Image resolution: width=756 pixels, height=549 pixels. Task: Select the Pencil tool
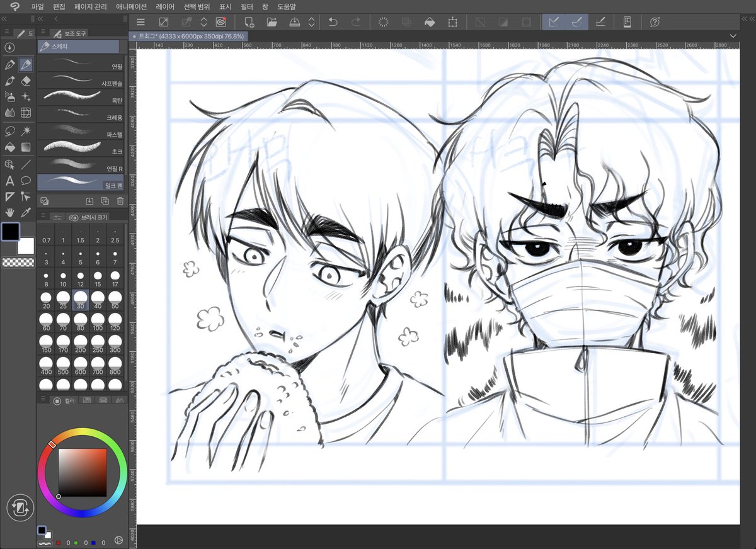26,64
